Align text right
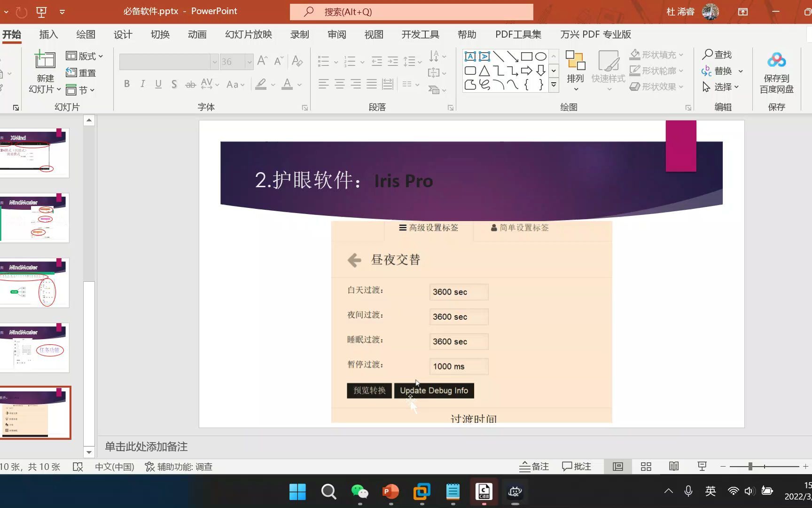 click(356, 84)
